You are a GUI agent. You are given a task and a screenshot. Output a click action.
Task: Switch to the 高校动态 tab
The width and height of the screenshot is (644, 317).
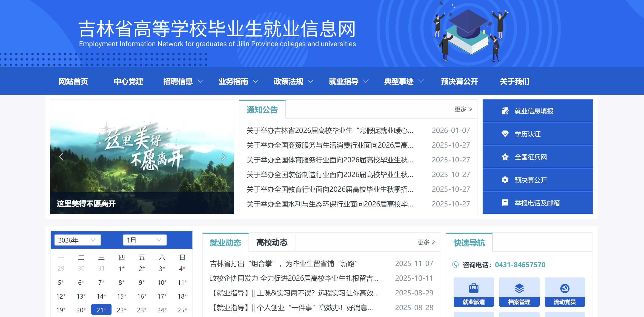[272, 243]
